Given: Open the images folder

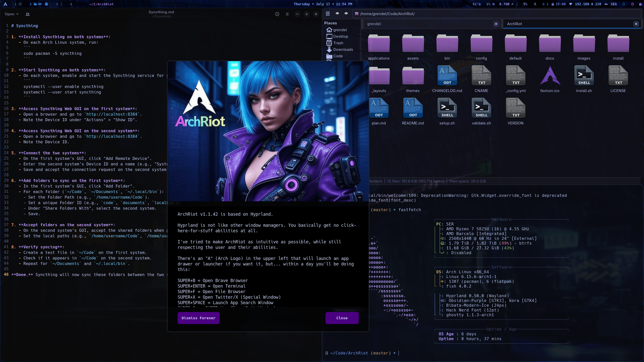Looking at the screenshot, I should click(x=584, y=47).
